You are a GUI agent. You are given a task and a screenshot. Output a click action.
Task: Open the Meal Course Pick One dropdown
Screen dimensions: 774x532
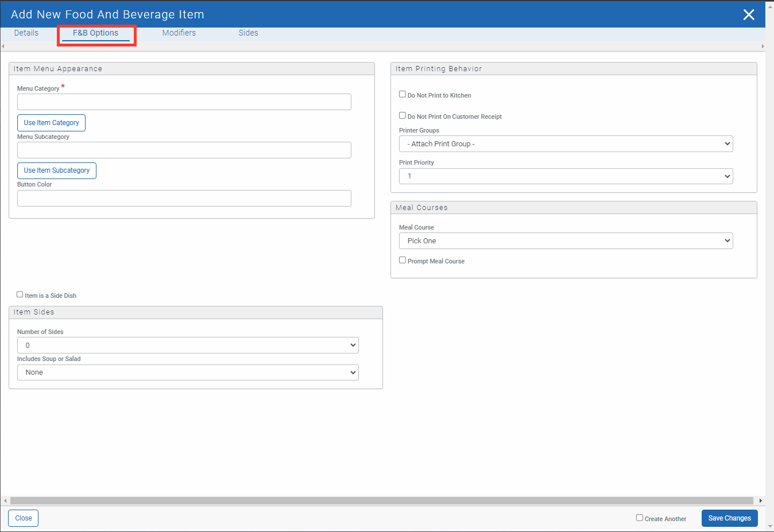(x=566, y=241)
